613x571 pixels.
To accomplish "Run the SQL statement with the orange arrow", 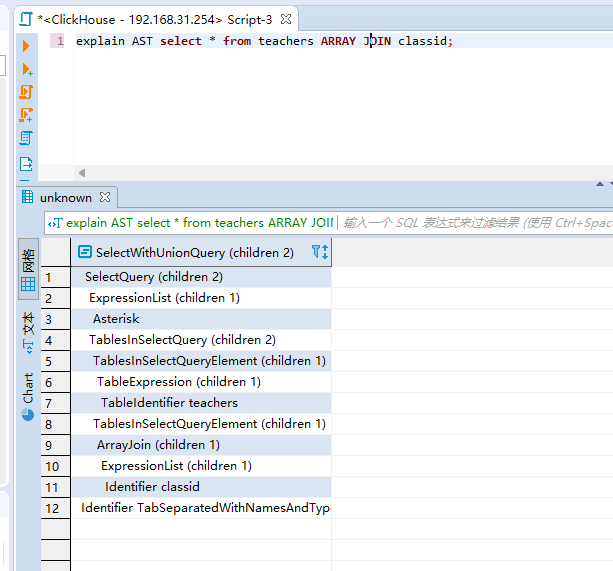I will click(x=26, y=45).
